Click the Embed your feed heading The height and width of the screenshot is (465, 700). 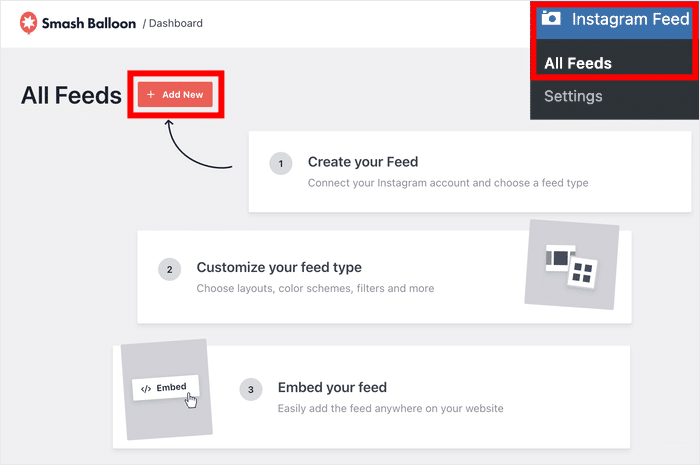point(332,388)
